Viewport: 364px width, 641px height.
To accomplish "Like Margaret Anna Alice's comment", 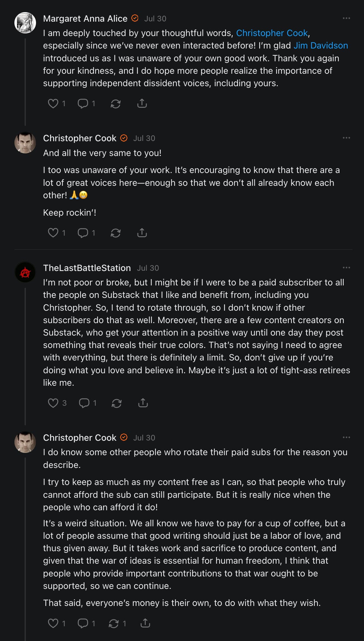I will click(x=53, y=104).
